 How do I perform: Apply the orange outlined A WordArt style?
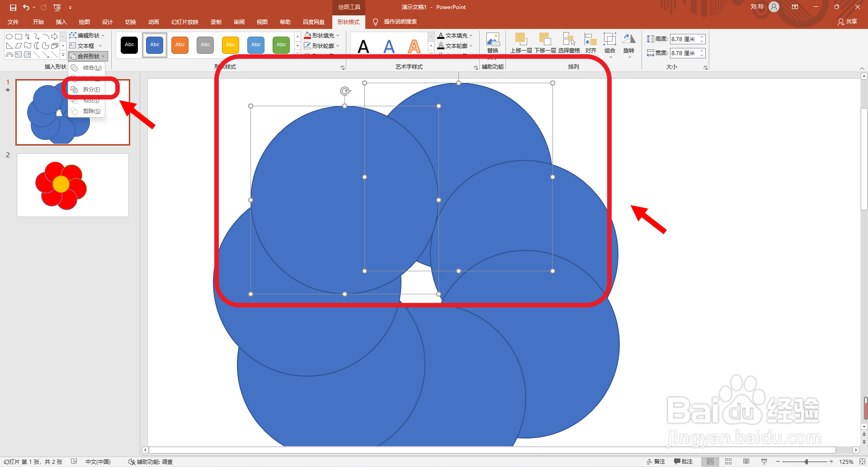coord(414,46)
